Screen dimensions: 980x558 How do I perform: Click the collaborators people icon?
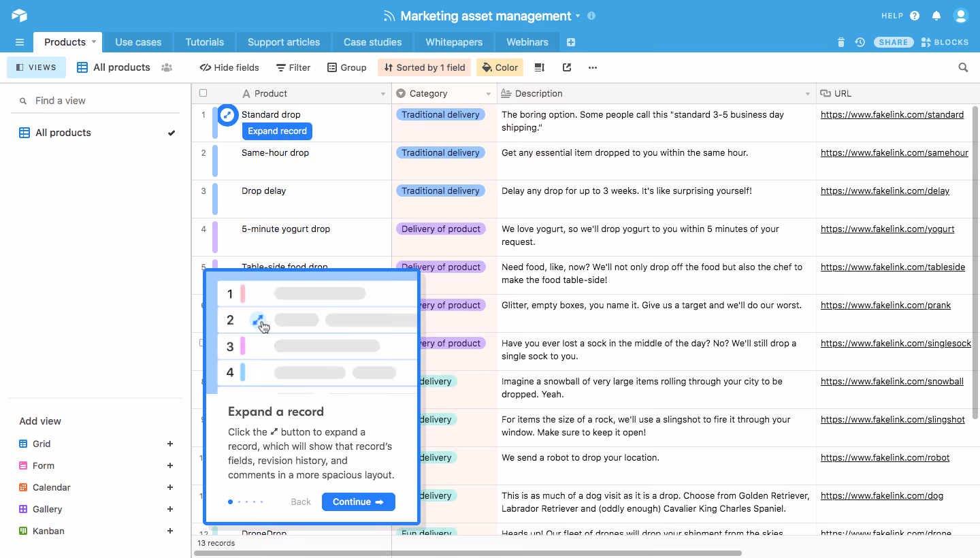click(167, 67)
